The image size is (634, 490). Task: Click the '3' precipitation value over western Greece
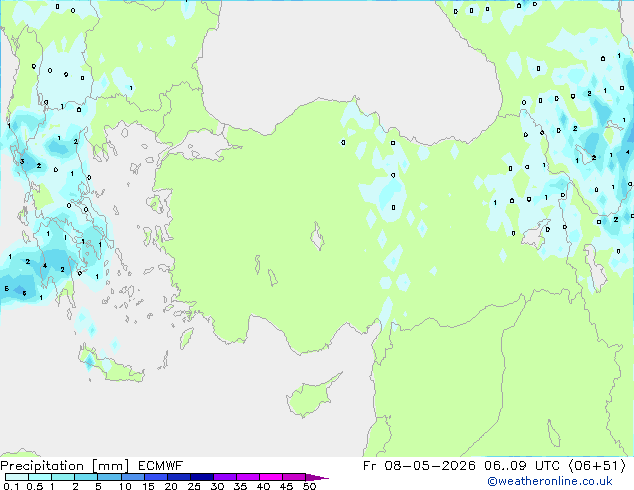[x=22, y=161]
